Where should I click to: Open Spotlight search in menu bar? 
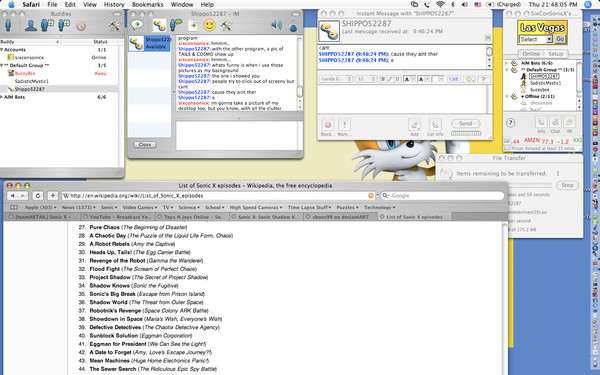588,5
